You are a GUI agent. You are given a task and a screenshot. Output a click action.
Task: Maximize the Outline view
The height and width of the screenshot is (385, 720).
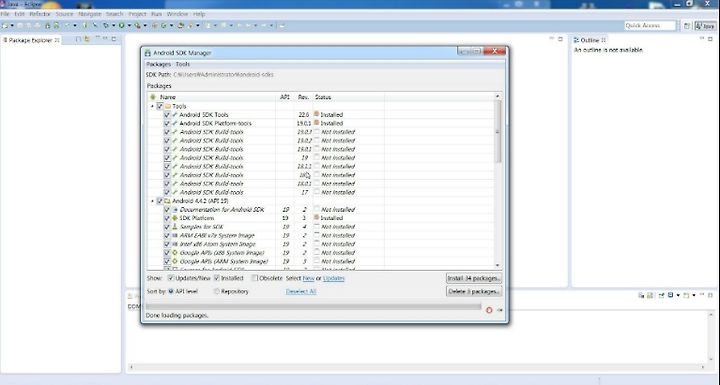click(x=710, y=39)
